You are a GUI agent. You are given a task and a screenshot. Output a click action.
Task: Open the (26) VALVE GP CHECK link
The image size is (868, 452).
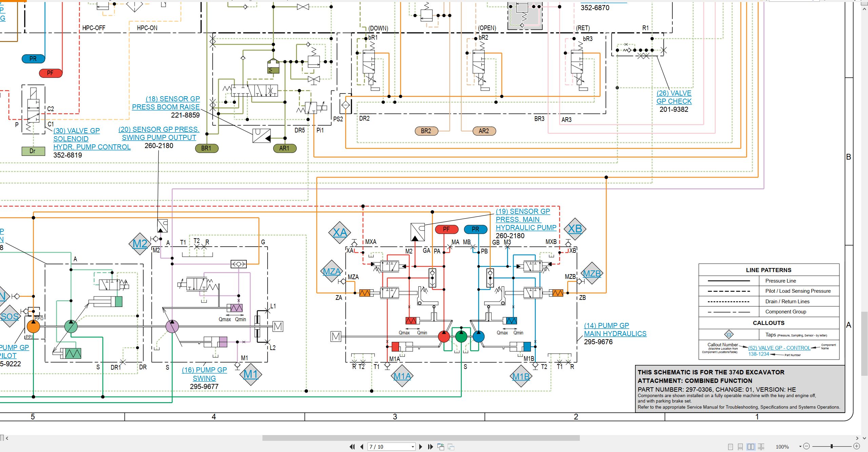tap(674, 97)
